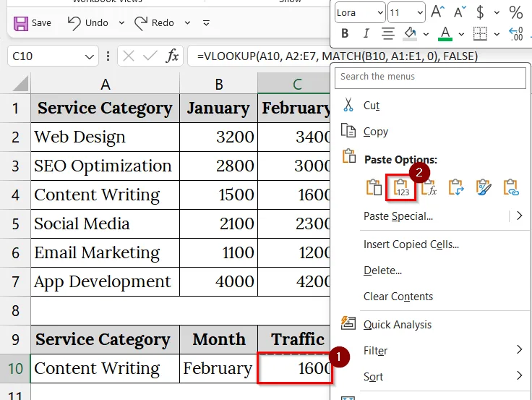Toggle Bold in the mini toolbar
The height and width of the screenshot is (400, 532).
(345, 33)
